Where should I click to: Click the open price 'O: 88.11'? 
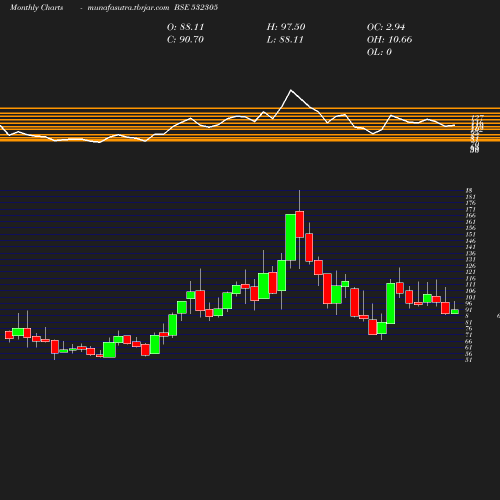[185, 27]
